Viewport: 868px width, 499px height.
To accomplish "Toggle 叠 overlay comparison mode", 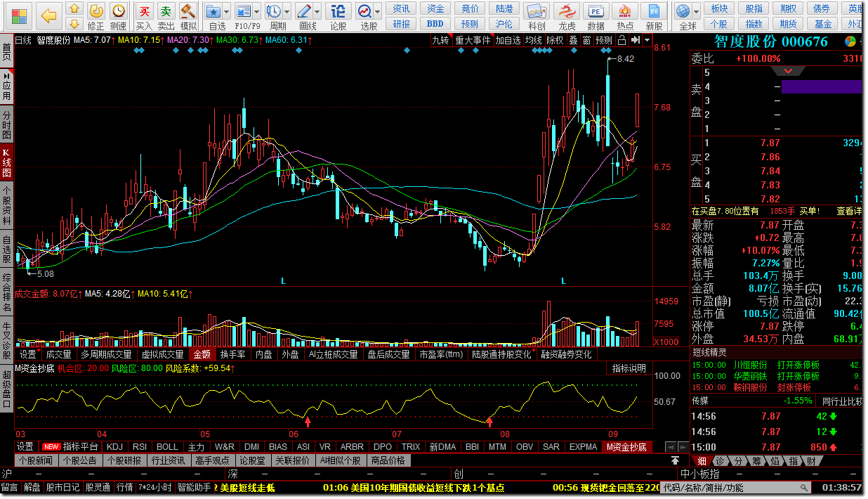I will click(x=573, y=40).
